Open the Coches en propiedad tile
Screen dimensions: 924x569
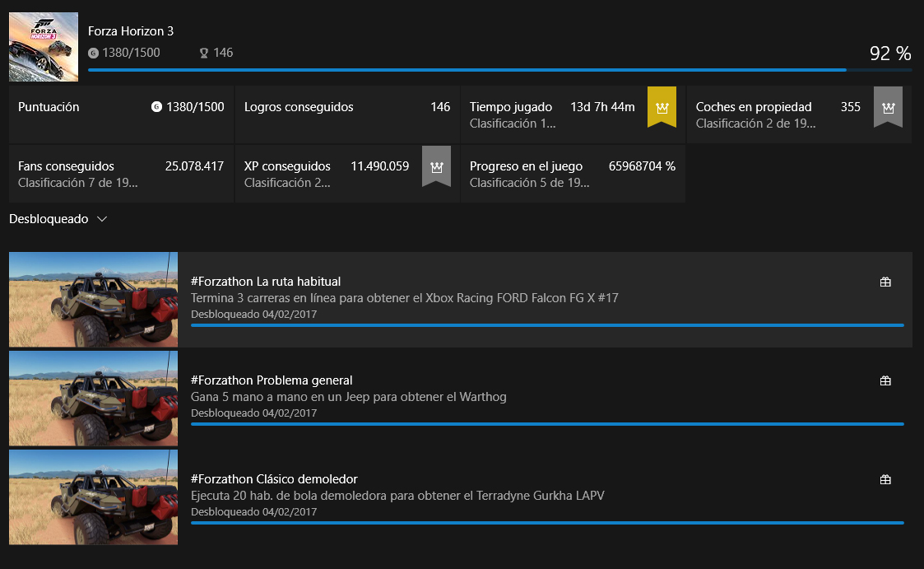click(x=799, y=114)
